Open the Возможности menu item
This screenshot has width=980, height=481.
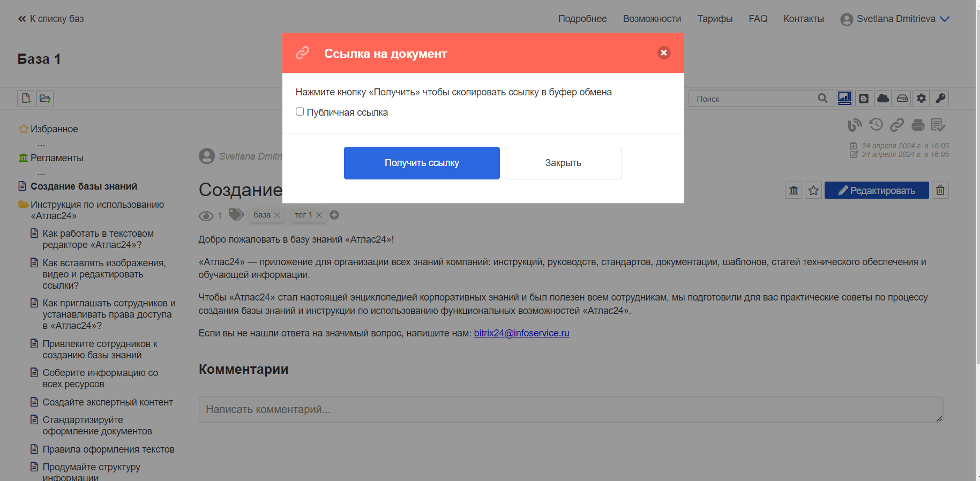[x=652, y=19]
